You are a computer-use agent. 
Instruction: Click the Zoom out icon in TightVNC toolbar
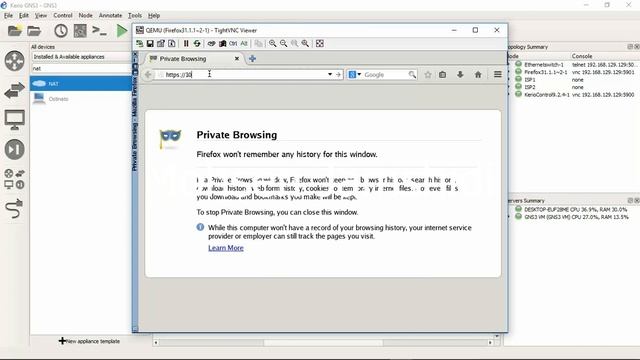pyautogui.click(x=283, y=43)
